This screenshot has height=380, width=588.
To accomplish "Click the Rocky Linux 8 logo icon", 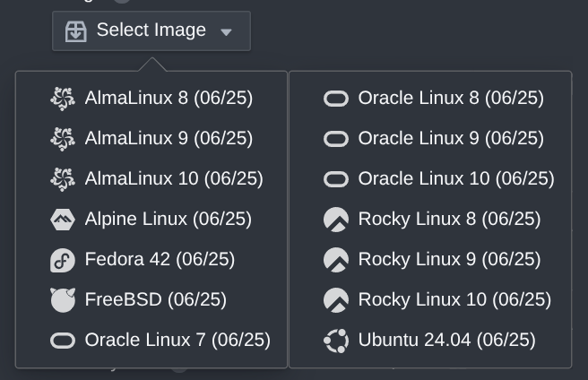I will coord(335,220).
